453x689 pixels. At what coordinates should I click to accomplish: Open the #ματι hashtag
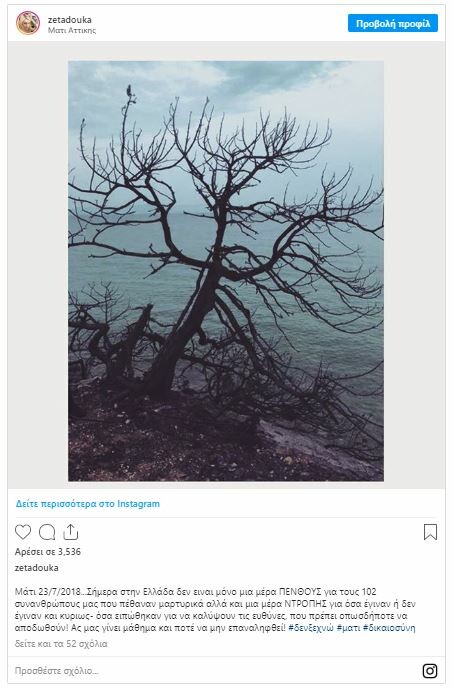pos(348,628)
